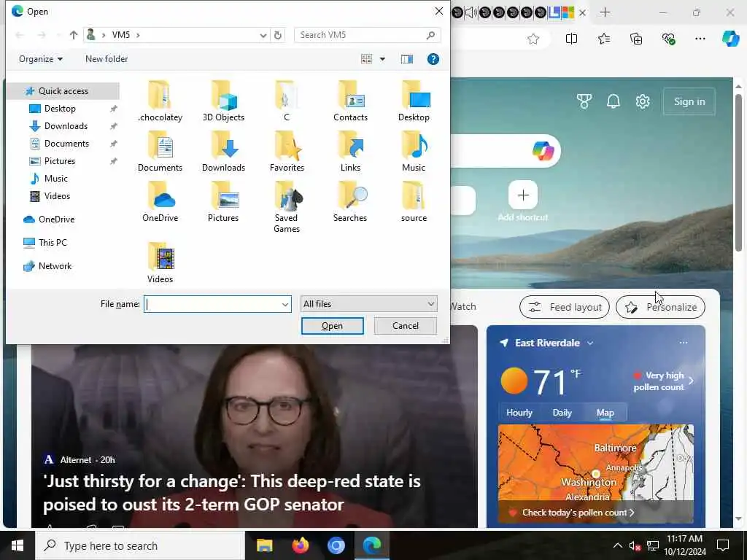Click the Personalize button

(x=660, y=307)
